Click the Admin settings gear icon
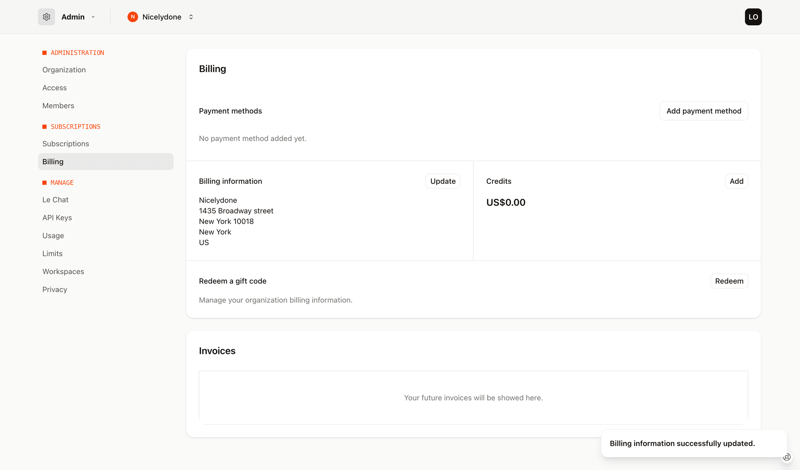The height and width of the screenshot is (470, 800). [x=47, y=17]
